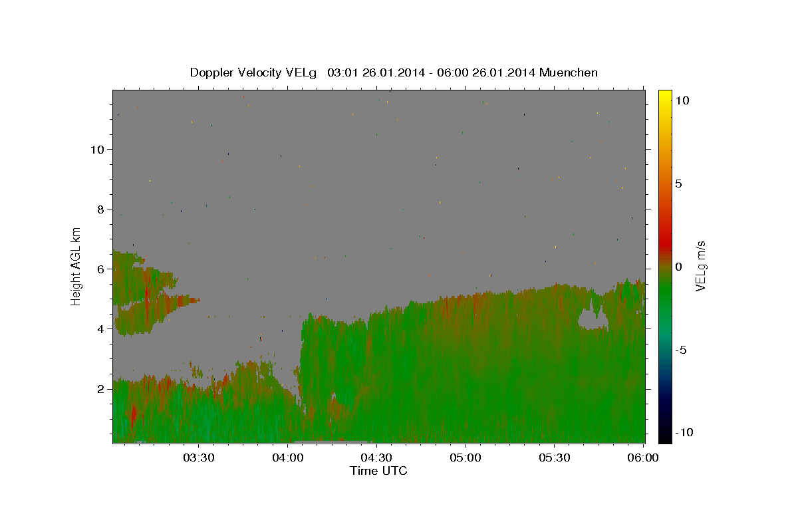Viewport: 798px width, 532px height.
Task: Click the height tick label 2
Action: click(100, 388)
